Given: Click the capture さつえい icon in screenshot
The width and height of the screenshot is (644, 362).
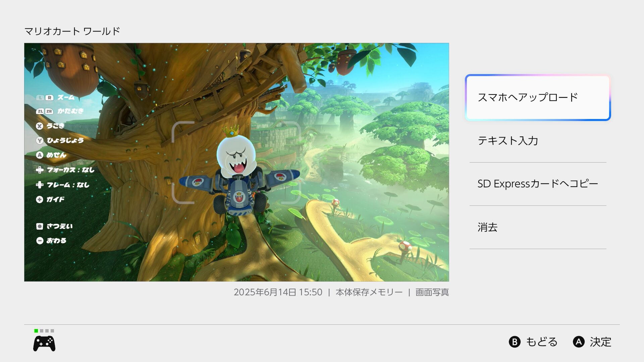Looking at the screenshot, I should (x=40, y=226).
